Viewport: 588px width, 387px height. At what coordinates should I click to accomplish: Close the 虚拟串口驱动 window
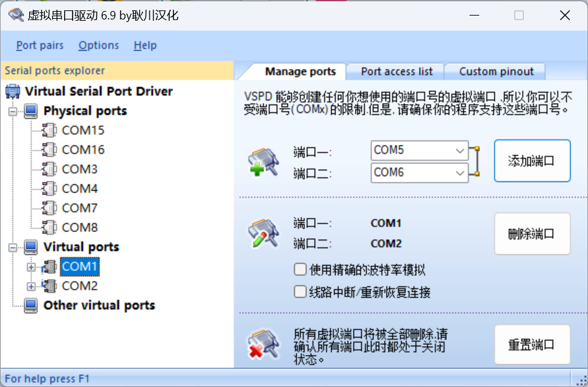[565, 16]
